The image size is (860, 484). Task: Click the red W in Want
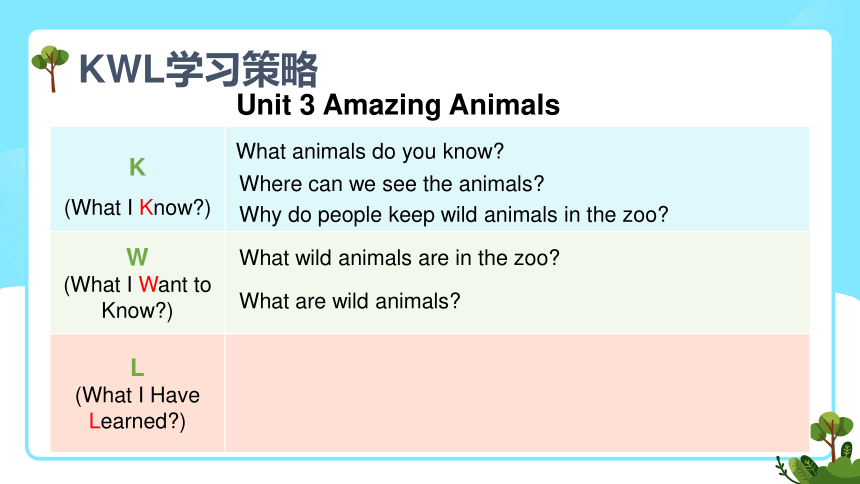click(x=148, y=285)
